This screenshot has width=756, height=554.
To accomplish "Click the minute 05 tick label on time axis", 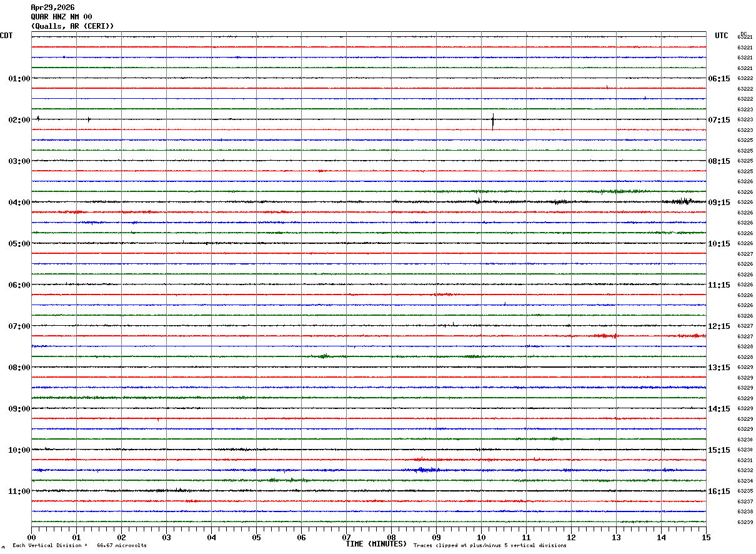I will 256,538.
